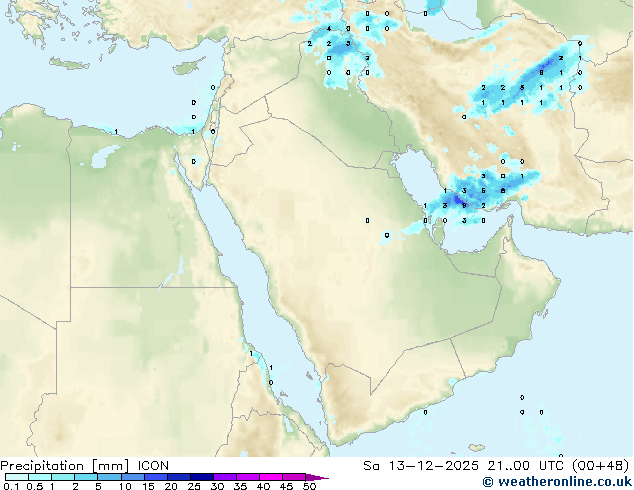634x490 pixels.
Task: Pick the 25–30 mm navy legend swatch
Action: 202,477
